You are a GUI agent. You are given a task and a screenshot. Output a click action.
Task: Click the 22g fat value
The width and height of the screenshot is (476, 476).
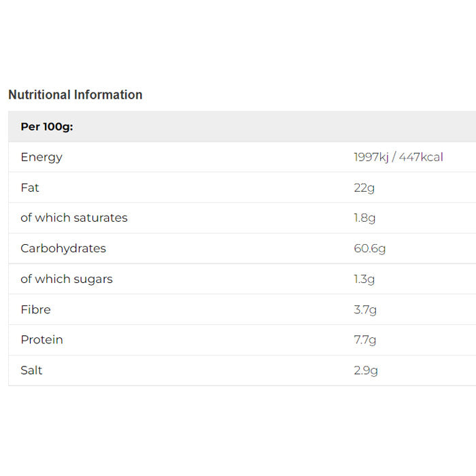pyautogui.click(x=364, y=188)
